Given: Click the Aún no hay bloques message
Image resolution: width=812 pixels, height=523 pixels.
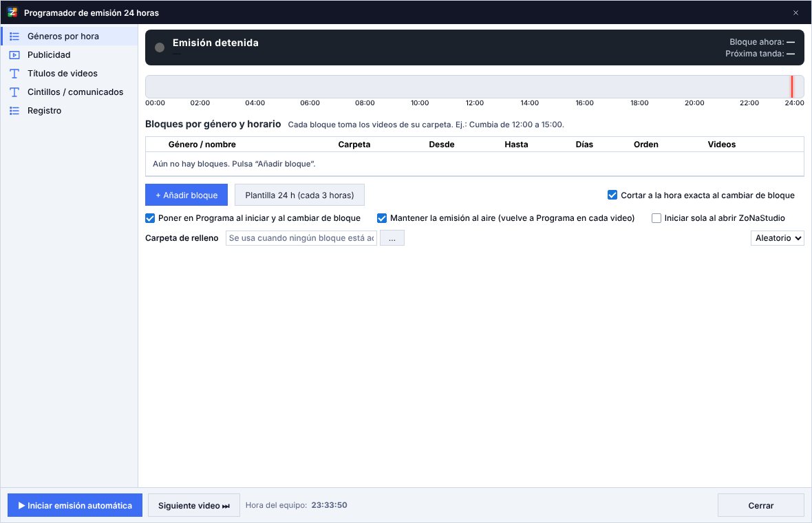Looking at the screenshot, I should [x=234, y=164].
